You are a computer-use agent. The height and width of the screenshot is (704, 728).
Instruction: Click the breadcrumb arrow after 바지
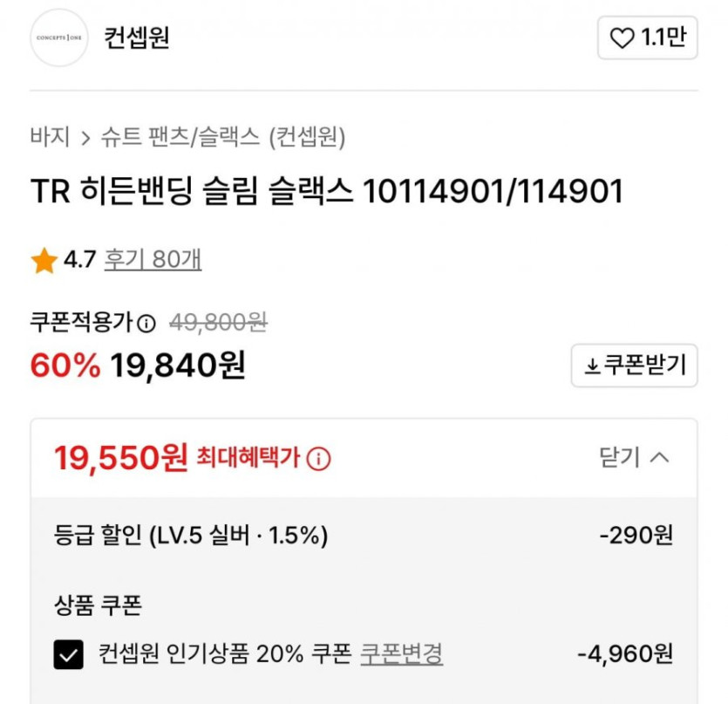click(85, 137)
